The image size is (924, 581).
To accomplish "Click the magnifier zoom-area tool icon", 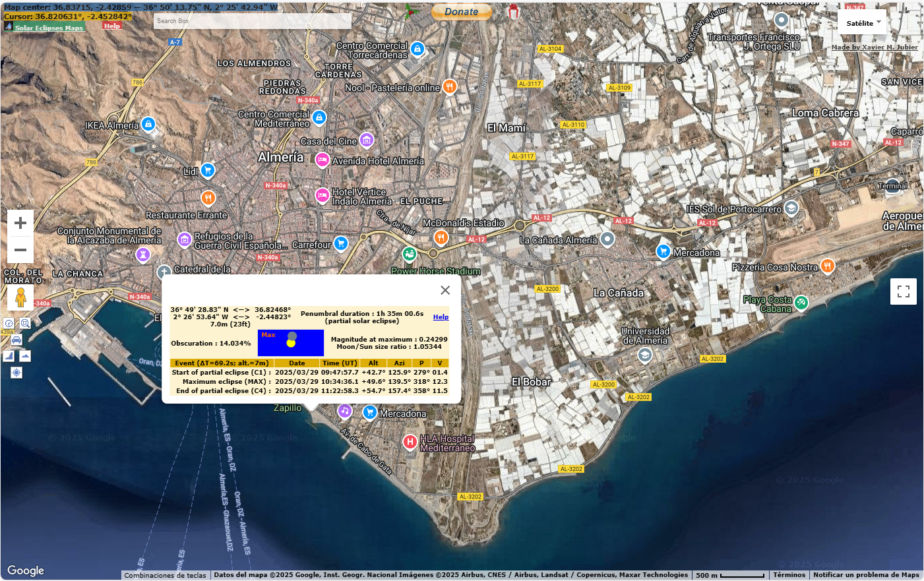I will pos(25,323).
